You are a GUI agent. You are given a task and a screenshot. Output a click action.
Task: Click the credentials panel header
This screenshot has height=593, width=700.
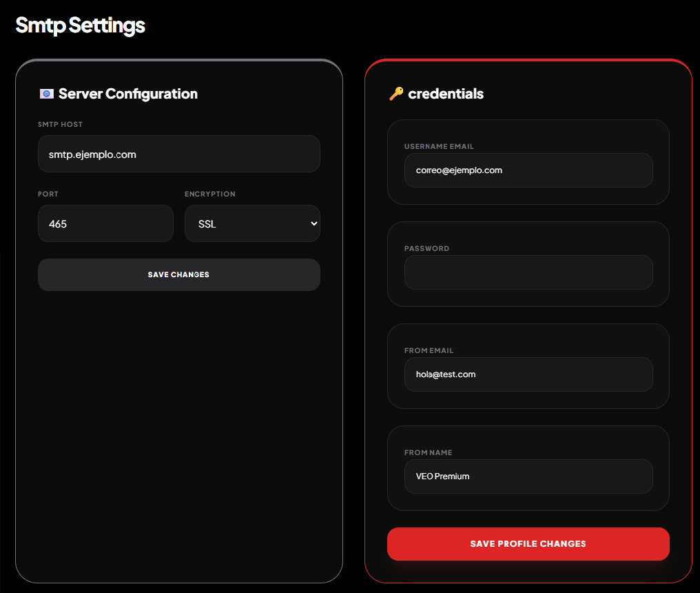(x=446, y=94)
